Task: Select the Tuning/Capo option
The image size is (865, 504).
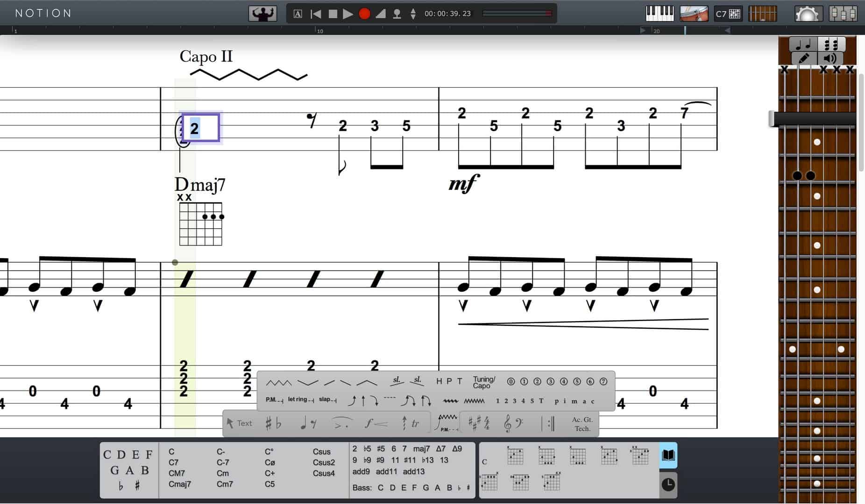Action: point(483,382)
